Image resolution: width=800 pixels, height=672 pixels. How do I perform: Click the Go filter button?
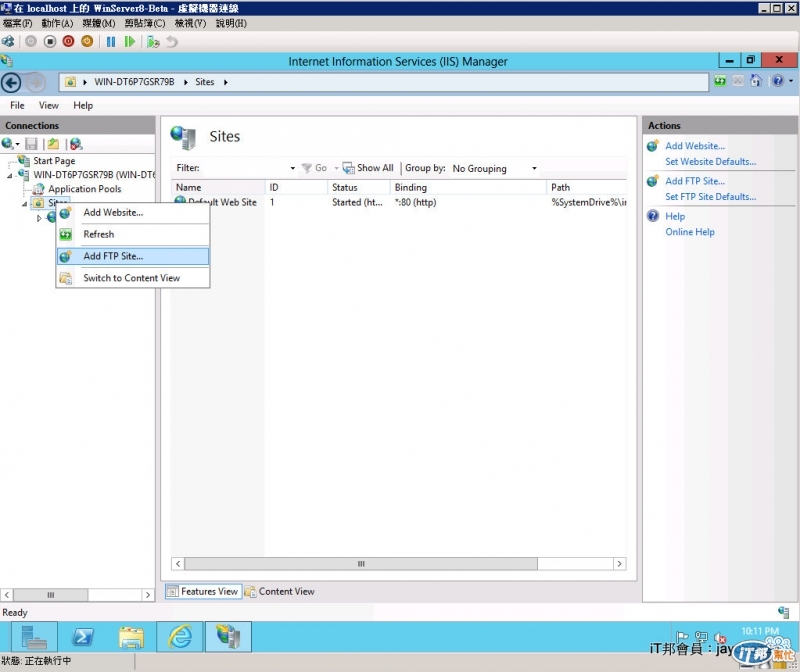(314, 168)
